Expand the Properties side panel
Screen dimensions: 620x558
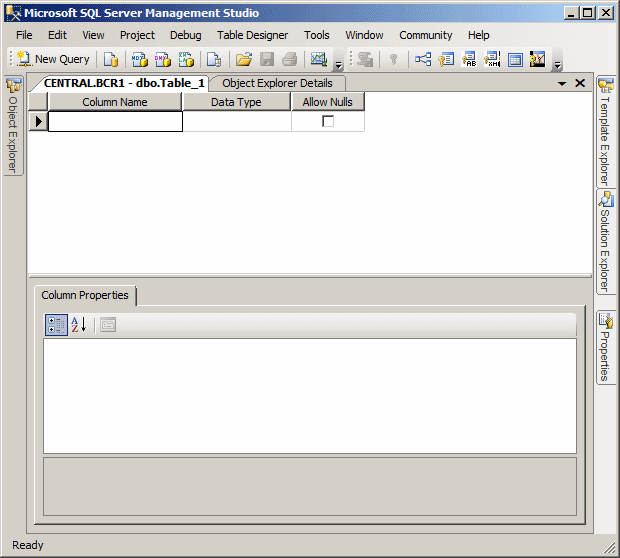pyautogui.click(x=605, y=347)
